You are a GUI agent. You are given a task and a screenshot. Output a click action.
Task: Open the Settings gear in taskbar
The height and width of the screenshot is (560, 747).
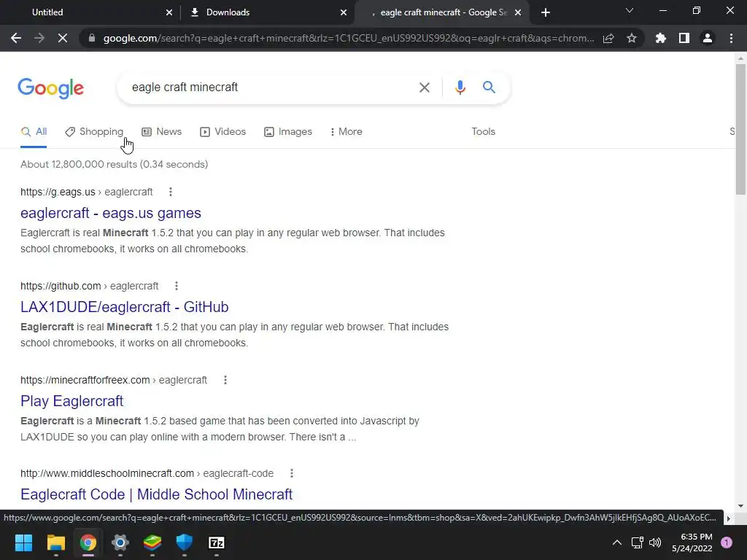(x=120, y=542)
